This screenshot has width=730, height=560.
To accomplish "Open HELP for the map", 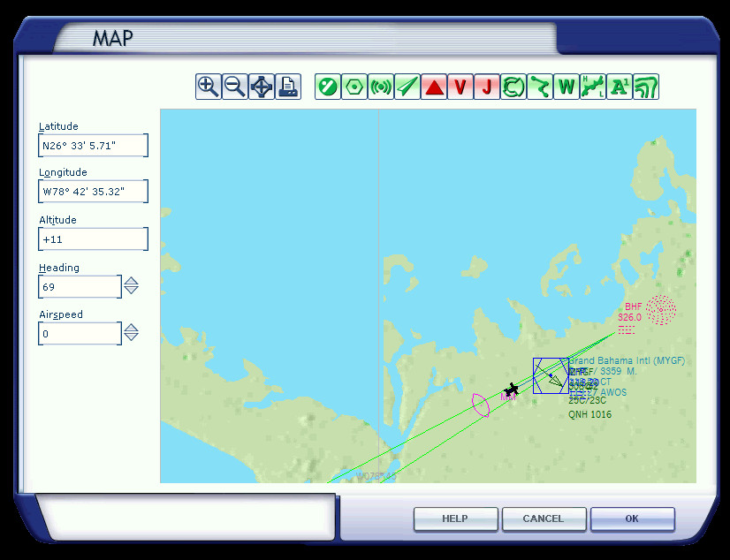I will (x=455, y=518).
